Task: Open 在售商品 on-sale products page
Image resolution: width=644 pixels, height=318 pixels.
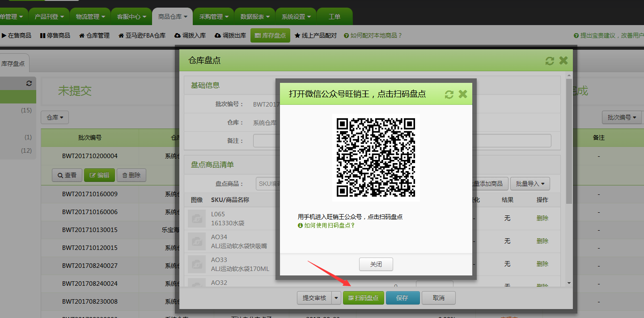Action: [x=17, y=35]
